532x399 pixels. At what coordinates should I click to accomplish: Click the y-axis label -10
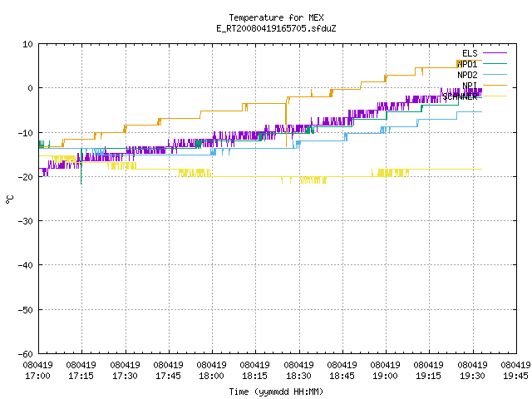click(26, 133)
